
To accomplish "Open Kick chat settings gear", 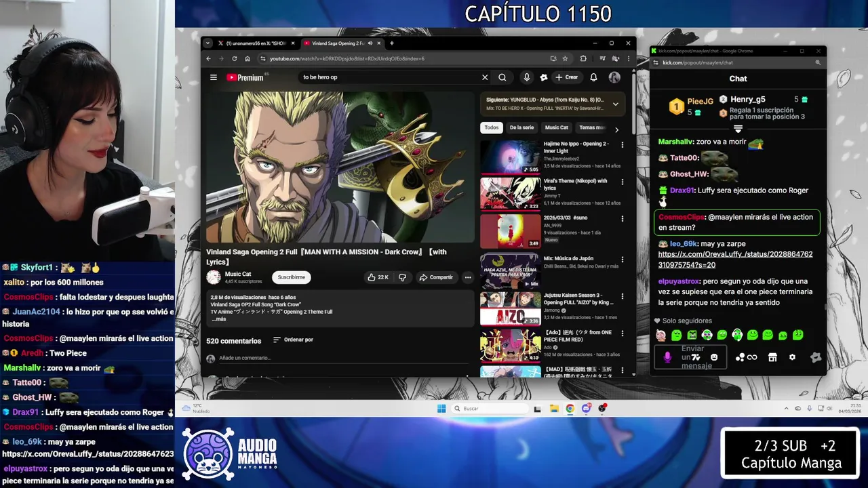I will pyautogui.click(x=792, y=357).
